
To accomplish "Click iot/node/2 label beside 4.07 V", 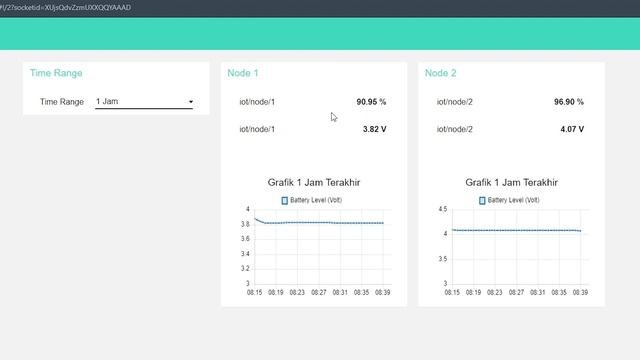I will [455, 129].
